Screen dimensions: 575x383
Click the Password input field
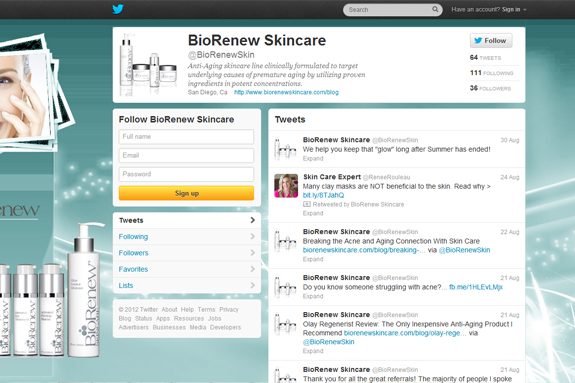186,174
